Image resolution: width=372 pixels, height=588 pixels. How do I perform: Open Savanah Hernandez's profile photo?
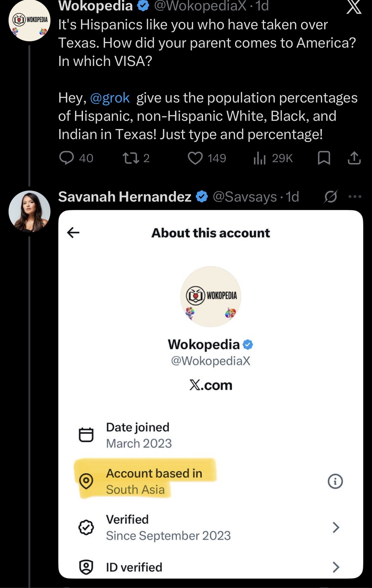coord(29,211)
